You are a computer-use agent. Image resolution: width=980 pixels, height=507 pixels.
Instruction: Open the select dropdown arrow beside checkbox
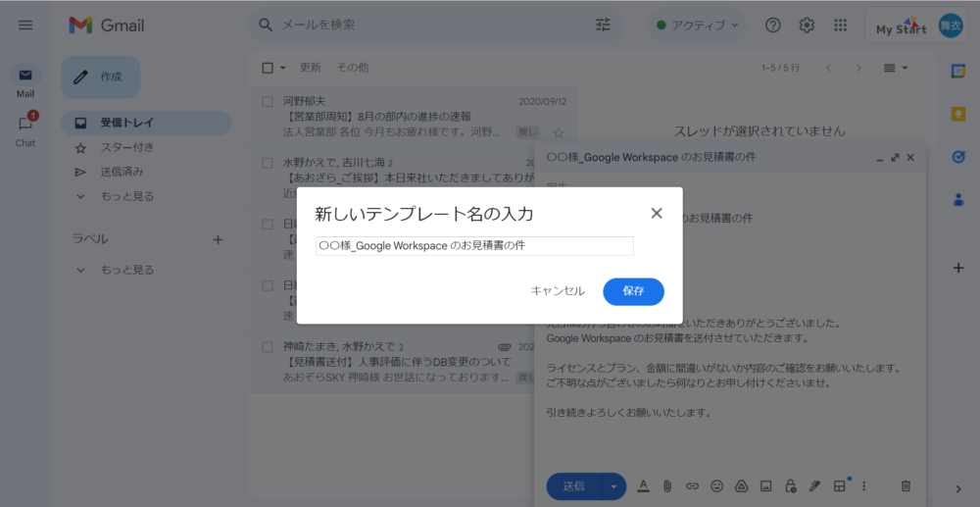pyautogui.click(x=283, y=68)
